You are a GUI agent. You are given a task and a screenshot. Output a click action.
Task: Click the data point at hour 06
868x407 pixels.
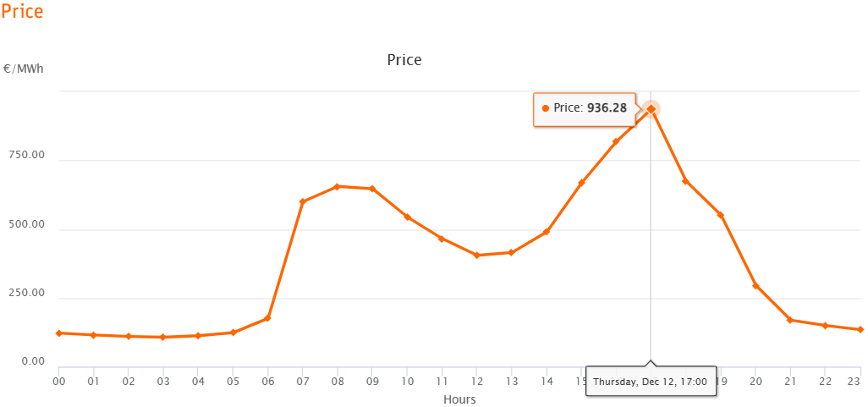tap(267, 318)
